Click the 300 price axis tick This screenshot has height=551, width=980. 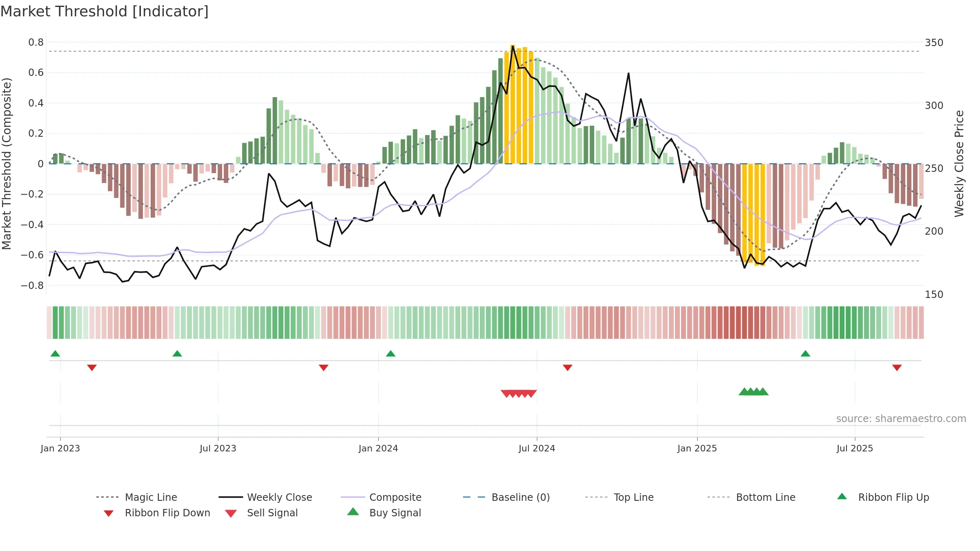934,106
